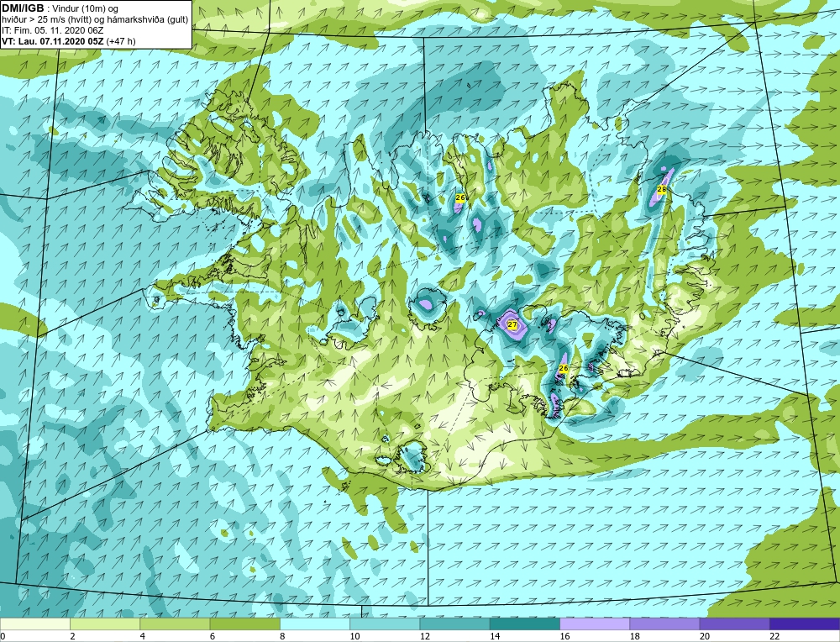840x642 pixels.
Task: Click the legend tick number 14
Action: 494,636
